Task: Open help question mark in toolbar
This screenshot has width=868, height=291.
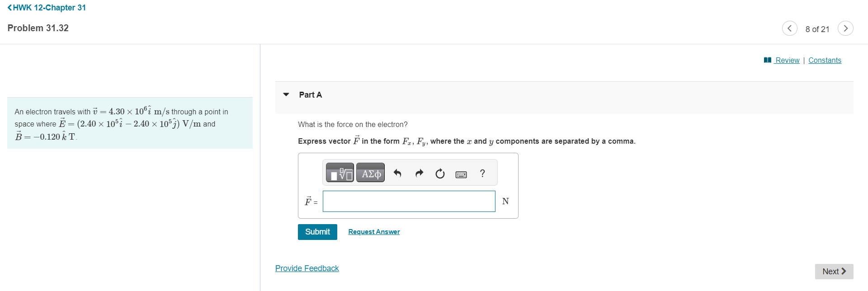Action: click(482, 173)
